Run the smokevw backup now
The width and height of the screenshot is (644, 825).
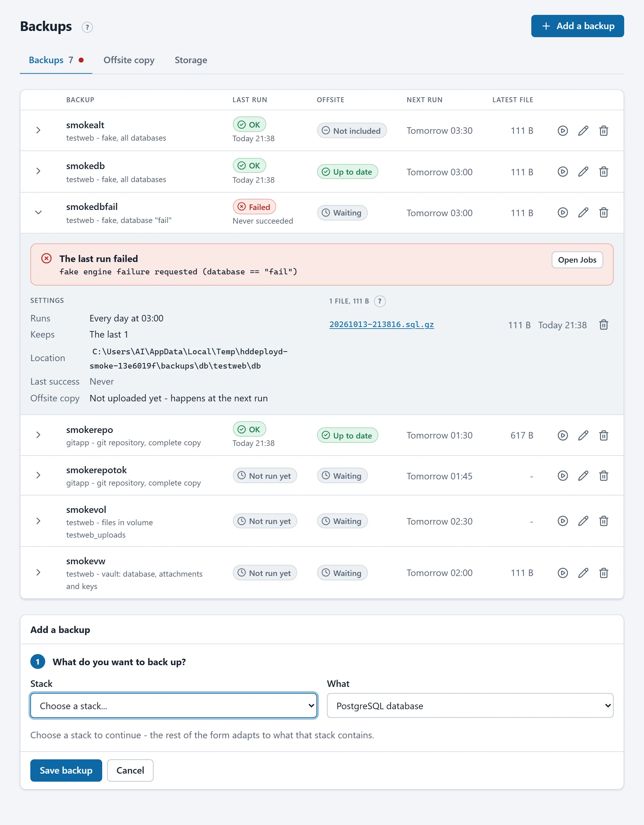coord(563,573)
